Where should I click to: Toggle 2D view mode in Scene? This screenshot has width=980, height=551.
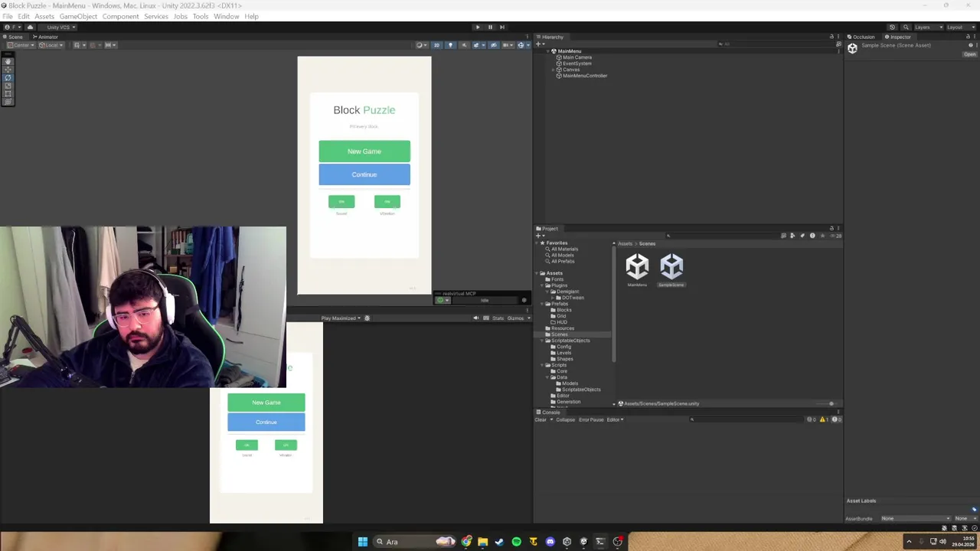436,45
